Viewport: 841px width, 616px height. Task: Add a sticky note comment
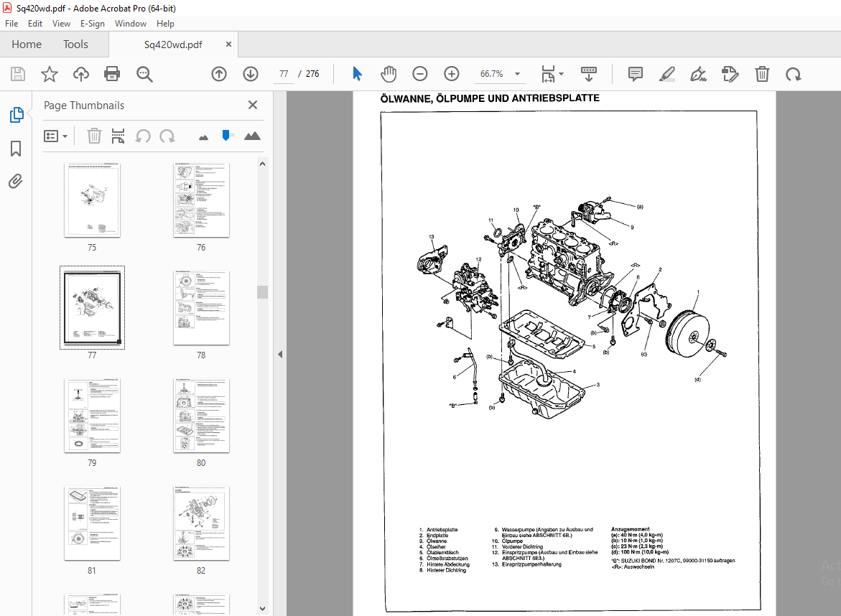tap(636, 74)
